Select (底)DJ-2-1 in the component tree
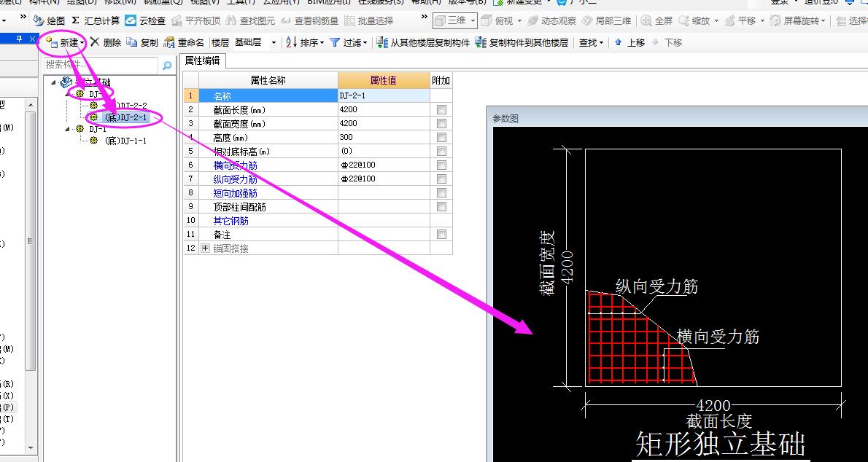The image size is (868, 462). (x=125, y=117)
